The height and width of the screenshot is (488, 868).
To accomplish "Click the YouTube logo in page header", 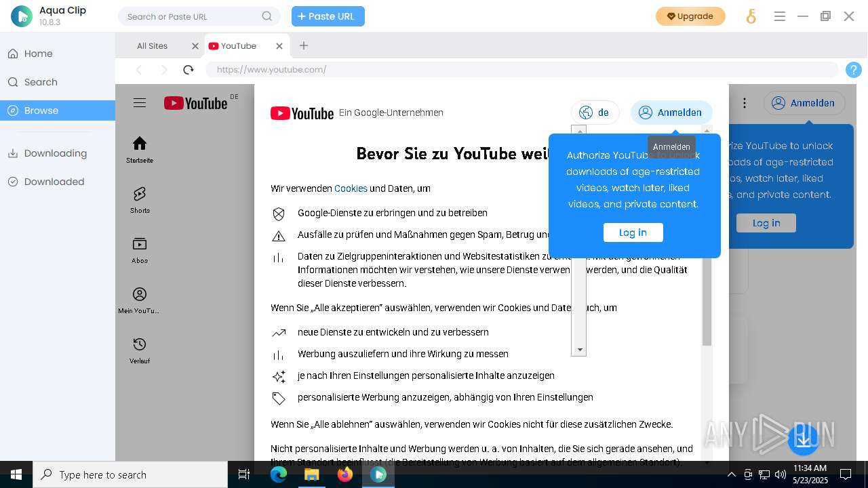I will pyautogui.click(x=196, y=103).
